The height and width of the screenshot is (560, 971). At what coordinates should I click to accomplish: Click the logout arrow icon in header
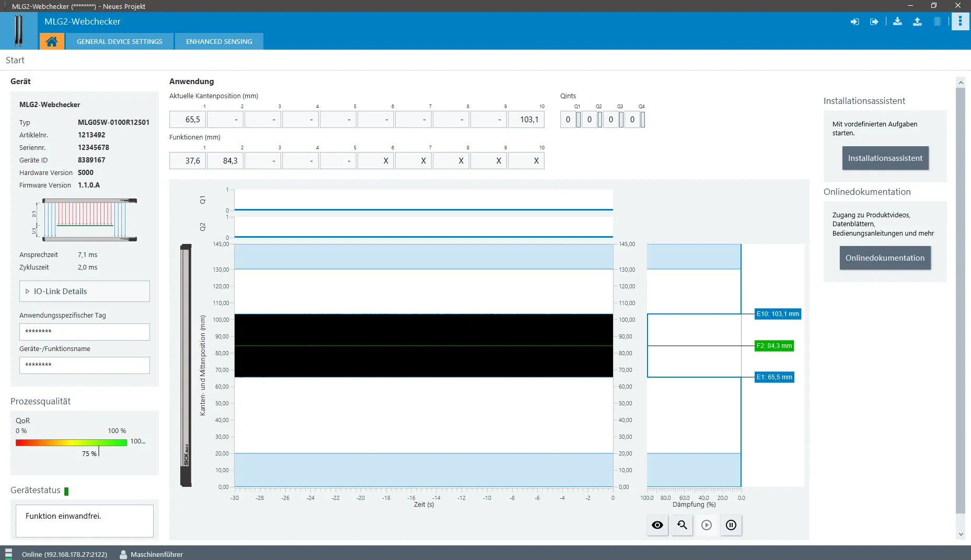pos(874,22)
